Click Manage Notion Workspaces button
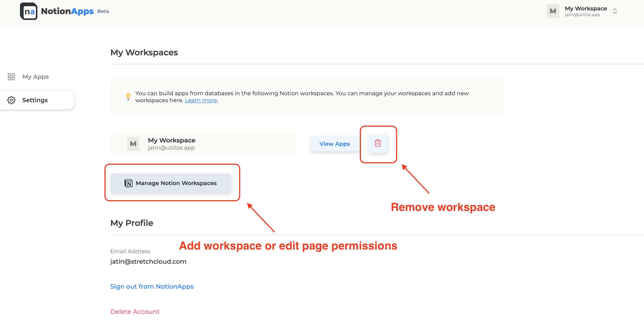Viewport: 644px width, 321px height. click(170, 183)
